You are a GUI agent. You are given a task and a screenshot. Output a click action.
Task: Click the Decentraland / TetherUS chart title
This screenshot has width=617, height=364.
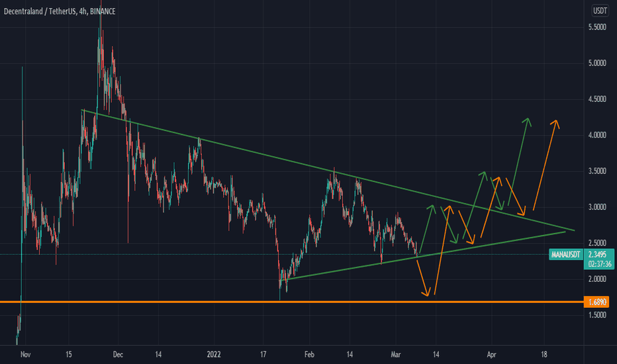point(60,11)
